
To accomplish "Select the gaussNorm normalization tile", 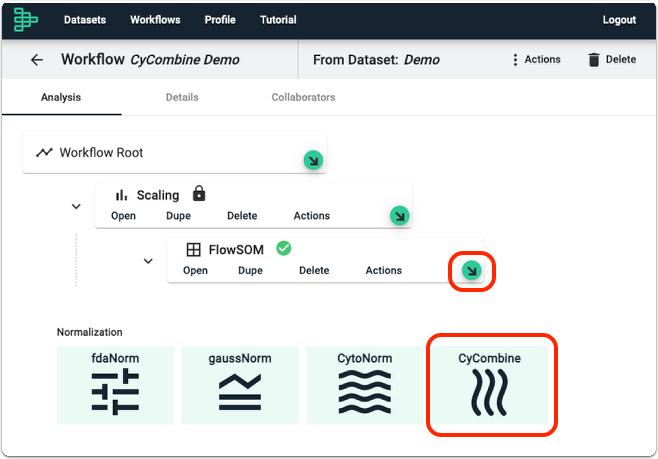I will coord(240,385).
